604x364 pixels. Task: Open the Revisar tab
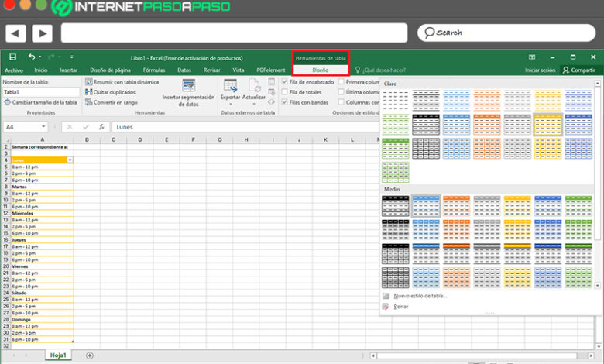tap(212, 70)
